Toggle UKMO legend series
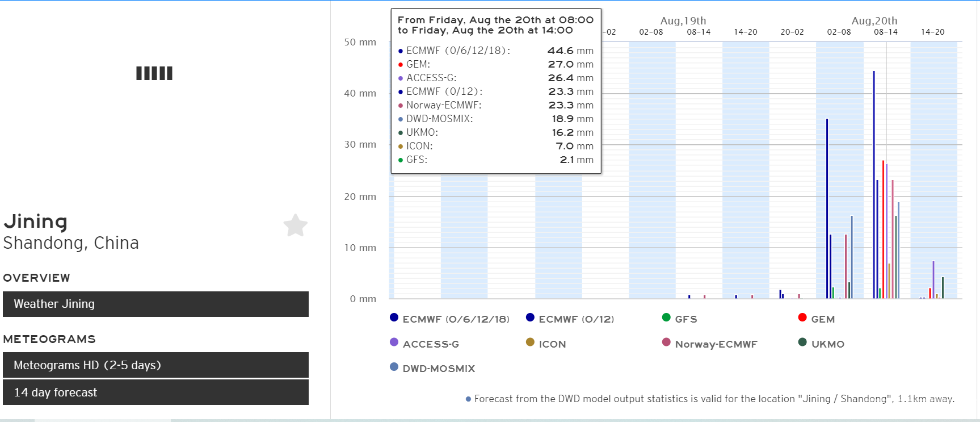 pyautogui.click(x=821, y=344)
